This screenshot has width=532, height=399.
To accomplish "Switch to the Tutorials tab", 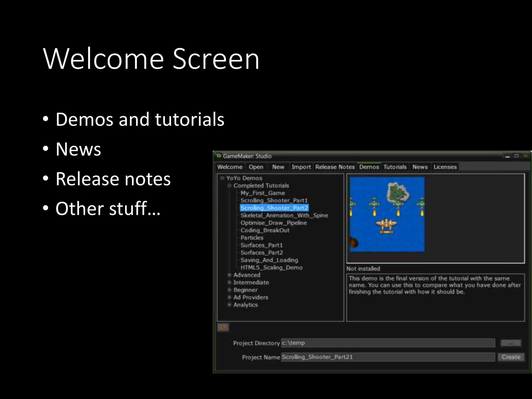I will (x=395, y=167).
